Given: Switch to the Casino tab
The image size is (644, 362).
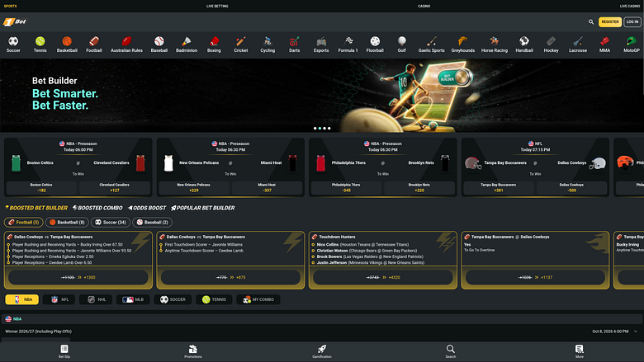Looking at the screenshot, I should pos(424,6).
